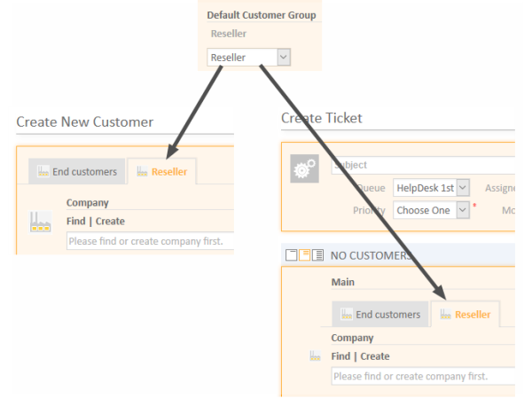Image resolution: width=532 pixels, height=406 pixels.
Task: Click the small company icon beside Find | Create in ticket
Action: [x=315, y=355]
